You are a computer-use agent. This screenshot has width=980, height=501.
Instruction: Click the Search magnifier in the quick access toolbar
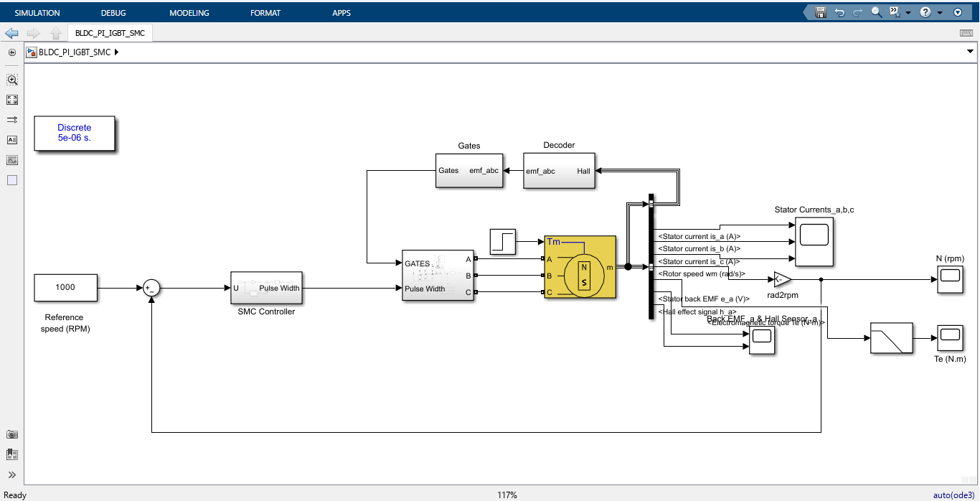pyautogui.click(x=875, y=12)
